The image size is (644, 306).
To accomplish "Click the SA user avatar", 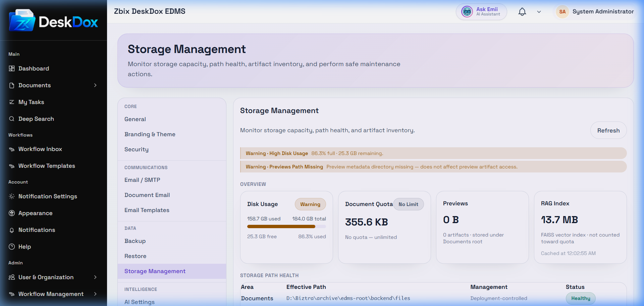I will [x=562, y=12].
